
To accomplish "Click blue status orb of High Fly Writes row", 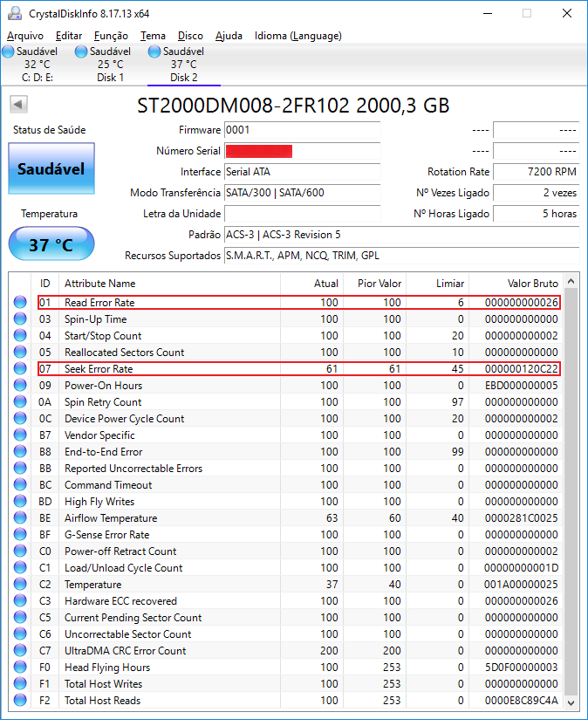I will tap(20, 502).
